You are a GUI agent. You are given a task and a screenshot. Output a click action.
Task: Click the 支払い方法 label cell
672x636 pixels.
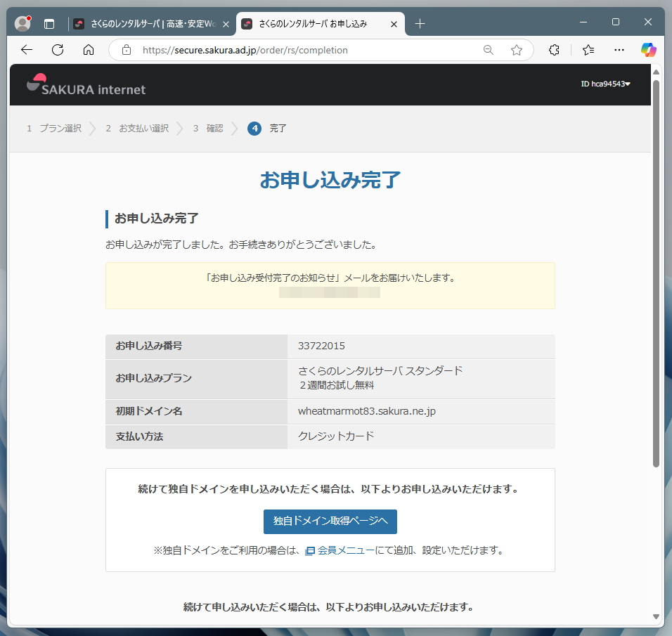click(196, 436)
